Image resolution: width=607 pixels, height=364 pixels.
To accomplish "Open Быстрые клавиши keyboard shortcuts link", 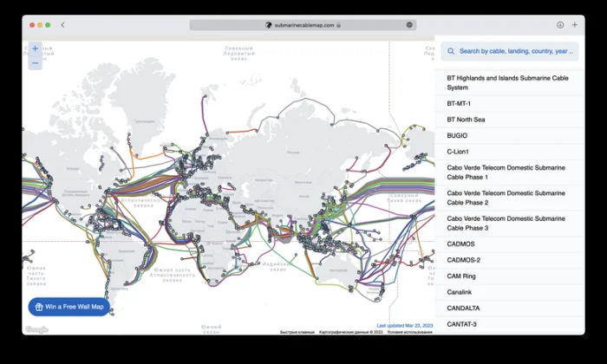I will coord(297,332).
